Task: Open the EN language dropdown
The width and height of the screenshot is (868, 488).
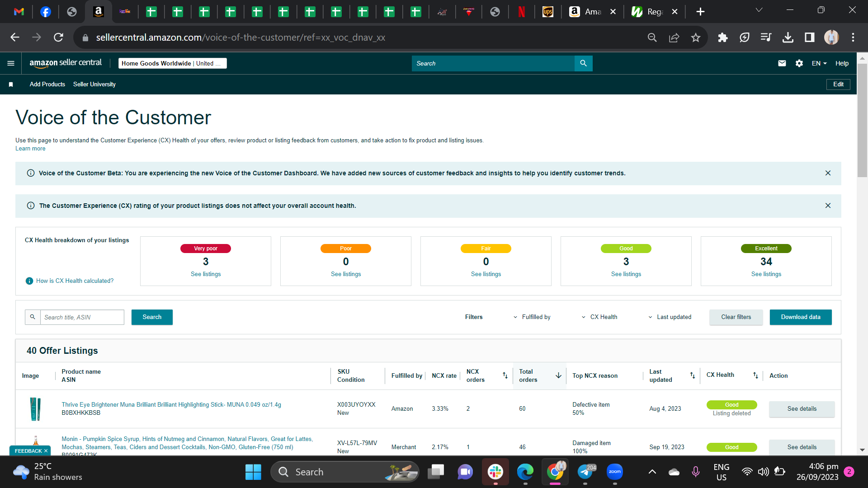Action: (x=819, y=63)
